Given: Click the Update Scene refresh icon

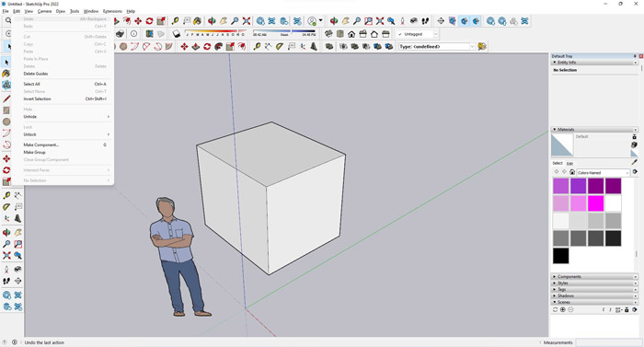Looking at the screenshot, I should [x=556, y=309].
